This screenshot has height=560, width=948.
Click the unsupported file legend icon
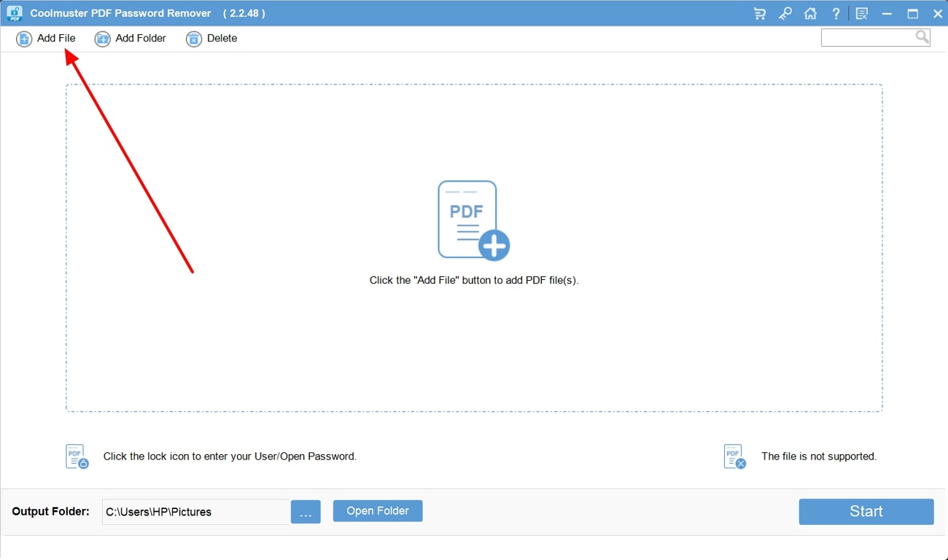(x=735, y=456)
